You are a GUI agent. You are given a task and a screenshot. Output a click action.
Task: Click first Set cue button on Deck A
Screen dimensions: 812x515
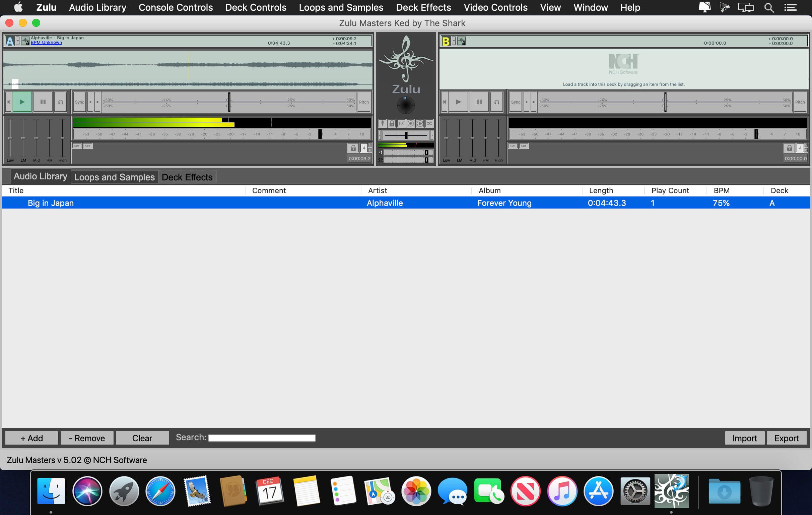tap(77, 146)
